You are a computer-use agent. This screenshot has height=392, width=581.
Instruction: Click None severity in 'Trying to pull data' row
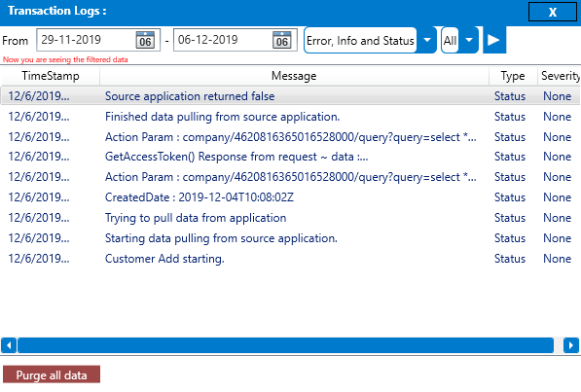(x=557, y=218)
